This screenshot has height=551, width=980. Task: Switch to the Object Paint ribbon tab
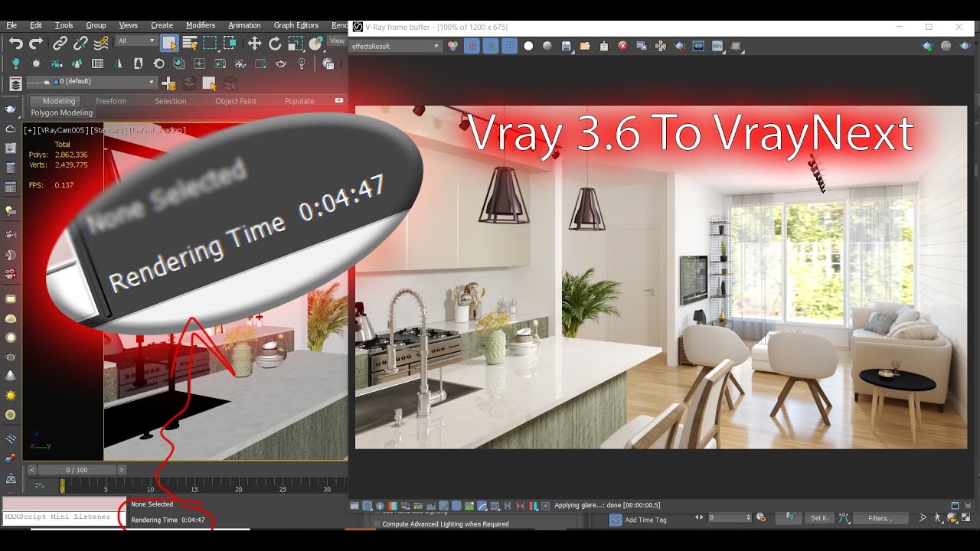click(x=236, y=101)
